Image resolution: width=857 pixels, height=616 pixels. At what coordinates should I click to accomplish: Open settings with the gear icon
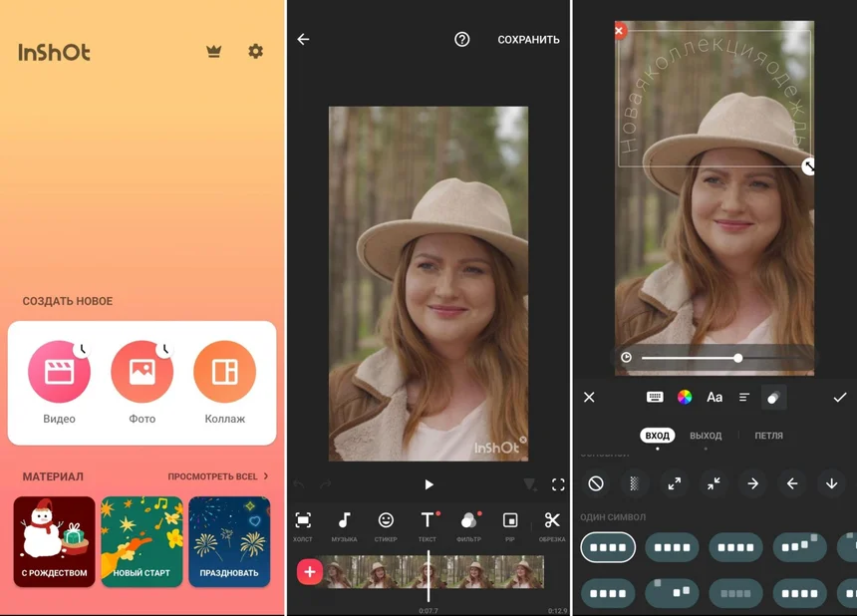[255, 52]
